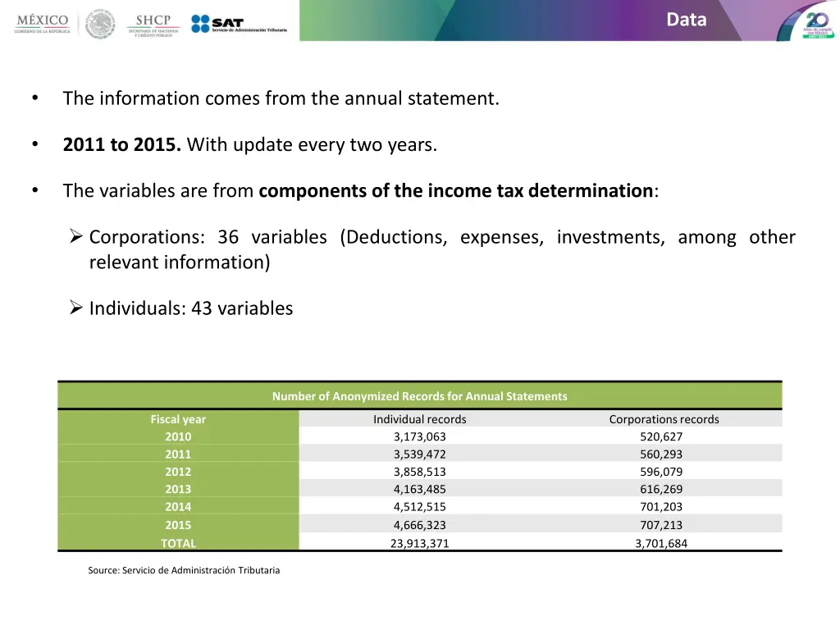Click the 'Fiscal year' column header
The height and width of the screenshot is (630, 840).
point(178,419)
